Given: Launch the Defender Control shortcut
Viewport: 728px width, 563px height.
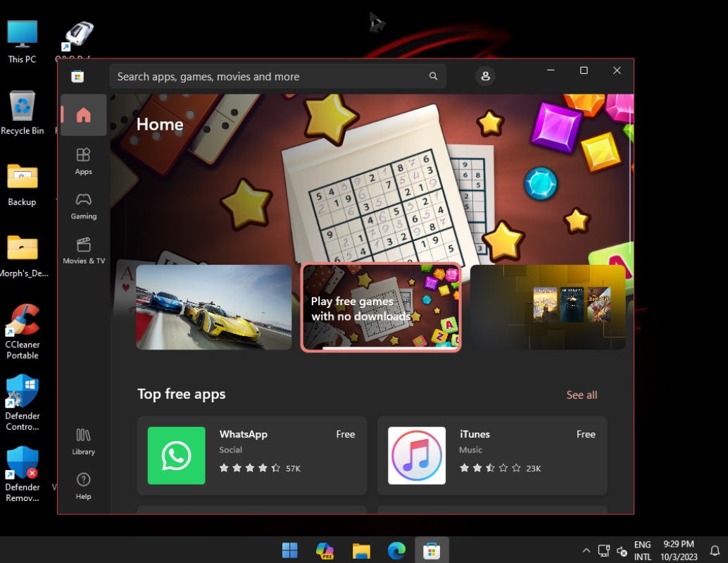Looking at the screenshot, I should pyautogui.click(x=23, y=403).
